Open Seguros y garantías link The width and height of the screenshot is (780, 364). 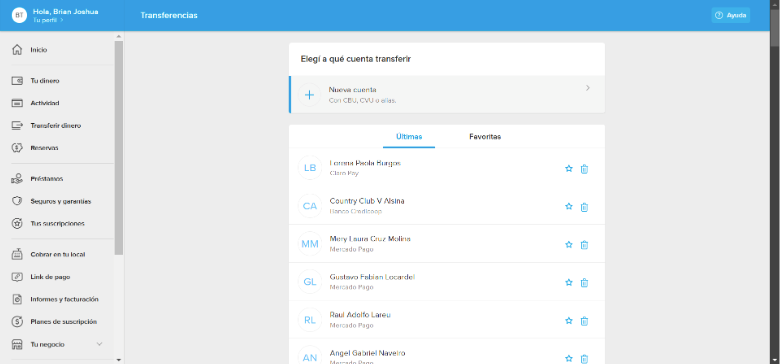pyautogui.click(x=61, y=201)
